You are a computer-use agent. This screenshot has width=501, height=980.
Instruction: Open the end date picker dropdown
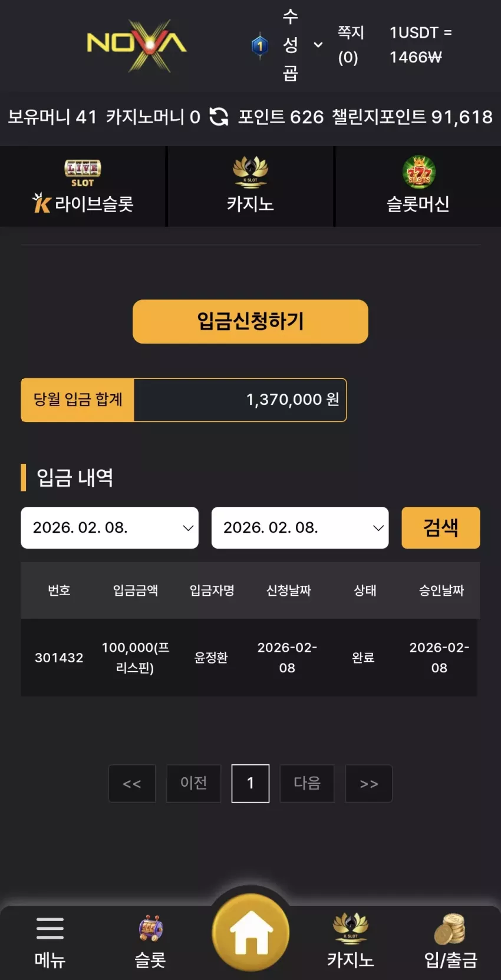(x=300, y=527)
